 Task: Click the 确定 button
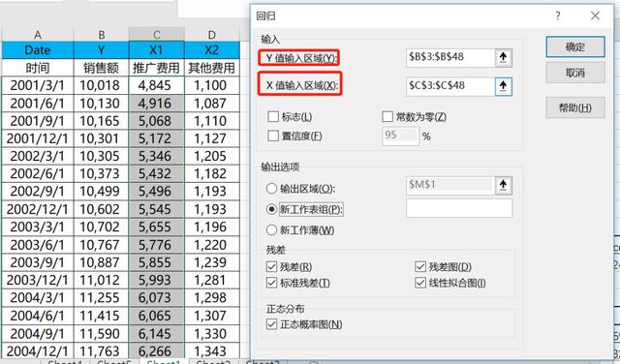575,47
